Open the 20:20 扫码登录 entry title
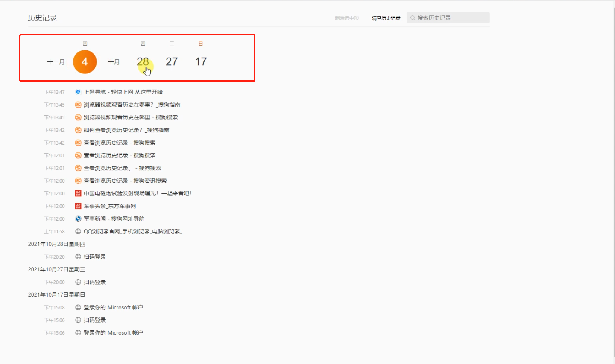The width and height of the screenshot is (615, 364). [x=95, y=257]
